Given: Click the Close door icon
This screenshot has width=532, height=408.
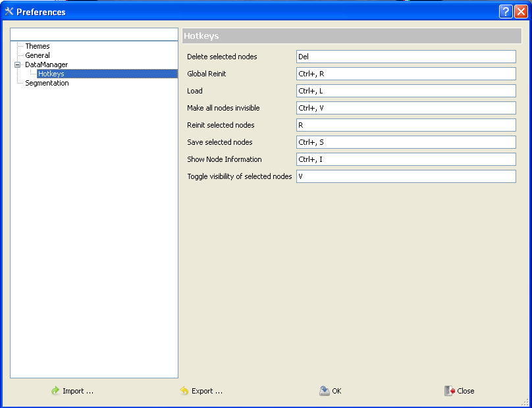Looking at the screenshot, I should point(449,391).
